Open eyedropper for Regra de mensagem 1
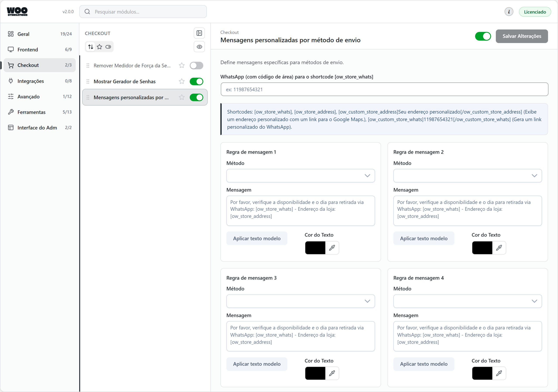Screen dimensions: 558x392 tap(332, 248)
